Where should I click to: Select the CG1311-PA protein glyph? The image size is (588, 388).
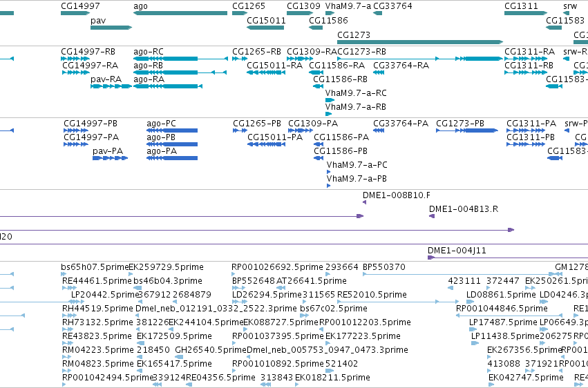click(x=526, y=130)
